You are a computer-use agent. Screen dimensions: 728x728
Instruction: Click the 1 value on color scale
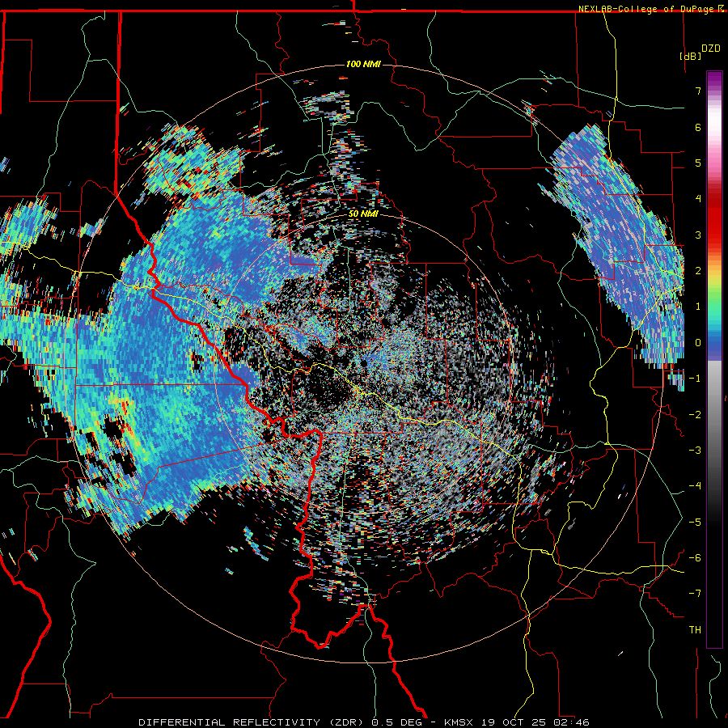pos(698,307)
